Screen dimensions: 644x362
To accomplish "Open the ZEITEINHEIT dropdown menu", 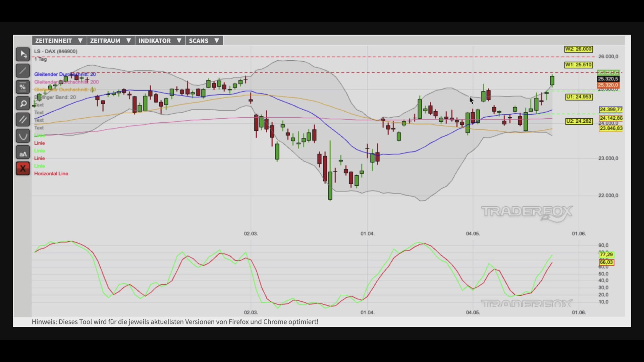I will pos(59,41).
